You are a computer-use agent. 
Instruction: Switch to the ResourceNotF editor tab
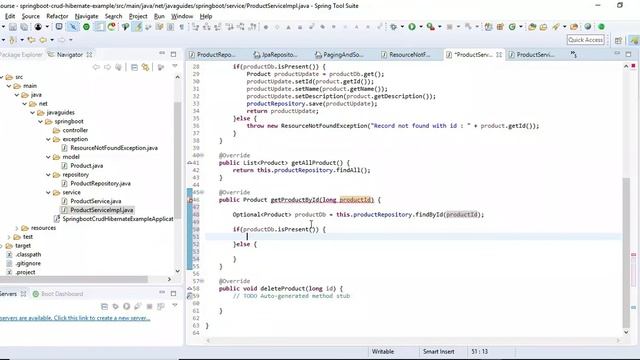(x=409, y=55)
